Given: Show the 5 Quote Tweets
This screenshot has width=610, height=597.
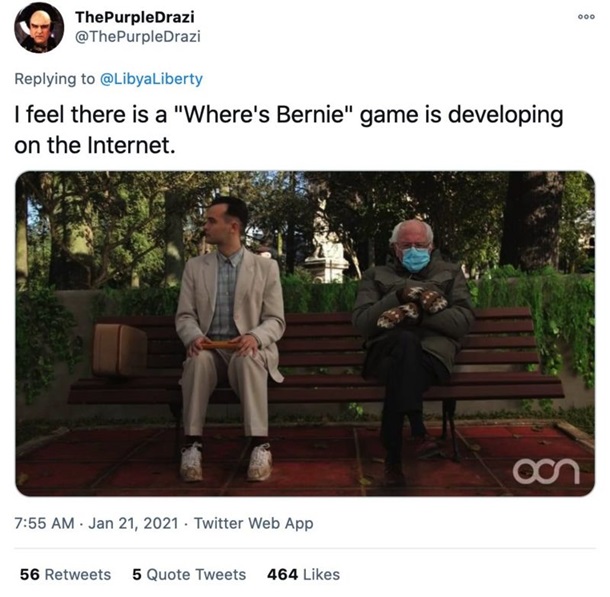Looking at the screenshot, I should [x=189, y=574].
